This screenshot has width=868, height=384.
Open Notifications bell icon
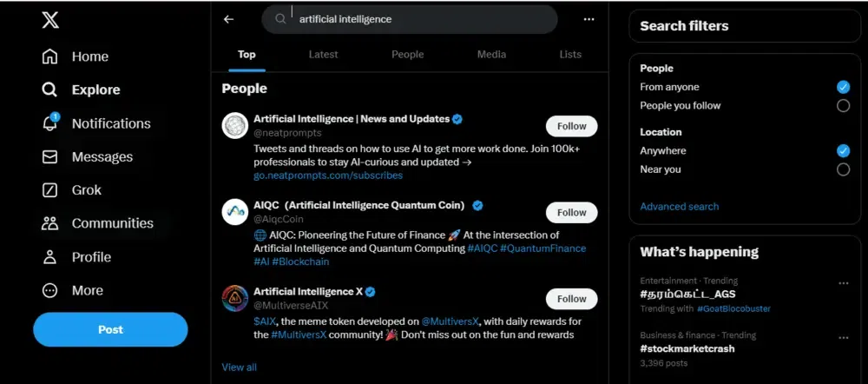click(x=50, y=123)
